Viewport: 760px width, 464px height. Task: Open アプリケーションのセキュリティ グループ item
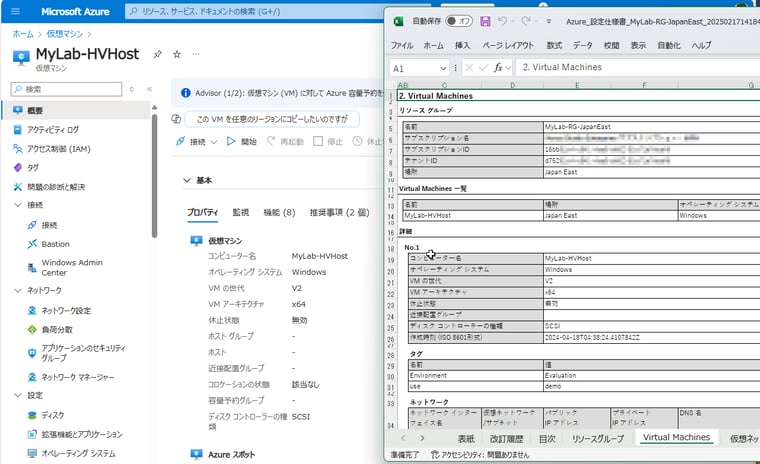[83, 353]
